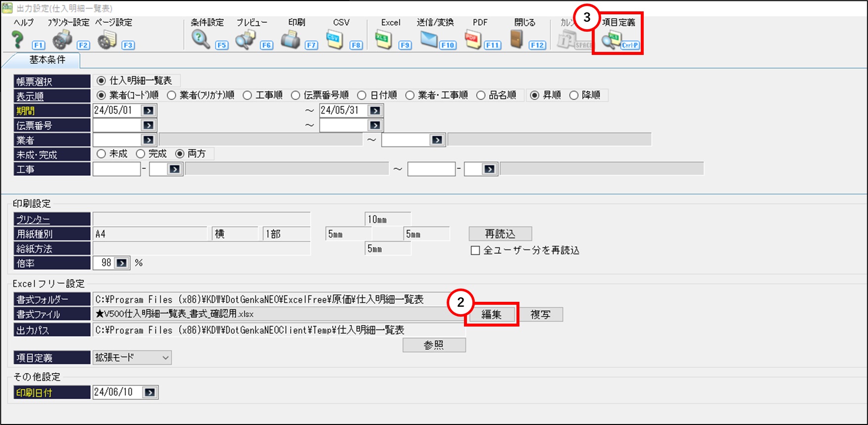Select the 完成 radio button
Screen dimensions: 868x425
pos(141,154)
